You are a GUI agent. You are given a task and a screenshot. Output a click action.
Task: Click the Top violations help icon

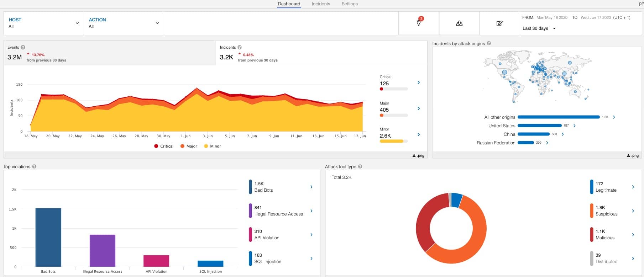point(34,166)
